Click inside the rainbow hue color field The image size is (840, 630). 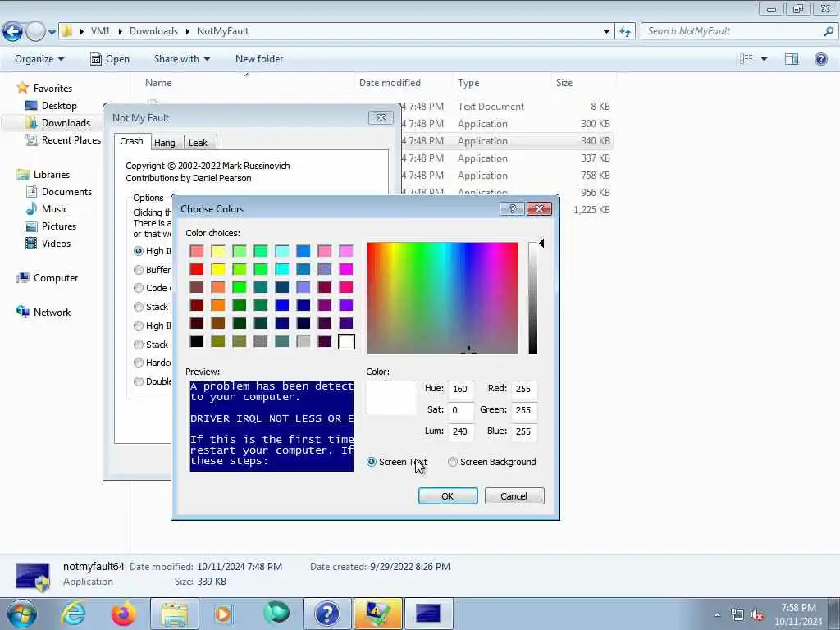pos(442,298)
